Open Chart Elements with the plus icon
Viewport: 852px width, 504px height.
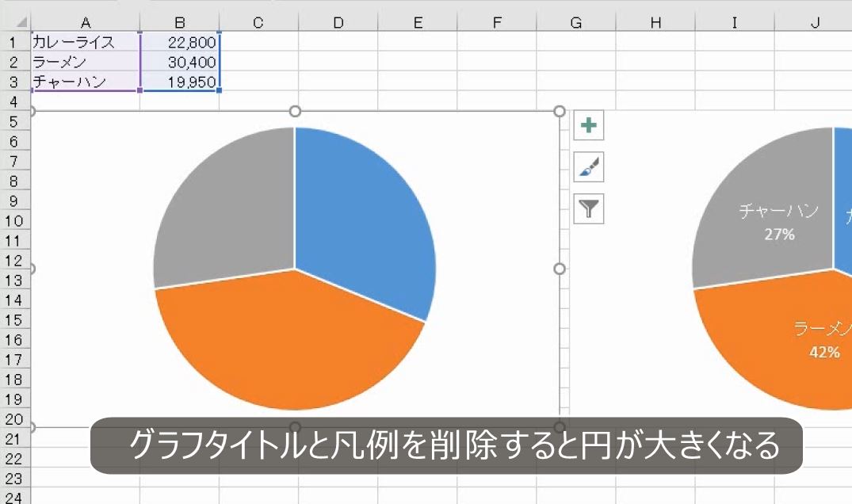pyautogui.click(x=587, y=124)
